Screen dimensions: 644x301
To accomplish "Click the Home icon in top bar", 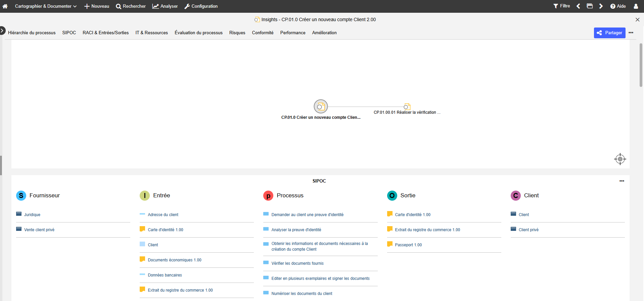I will coord(5,6).
